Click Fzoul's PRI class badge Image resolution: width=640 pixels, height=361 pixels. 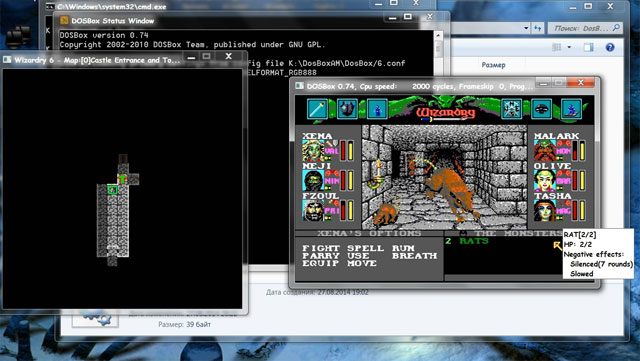pyautogui.click(x=332, y=211)
